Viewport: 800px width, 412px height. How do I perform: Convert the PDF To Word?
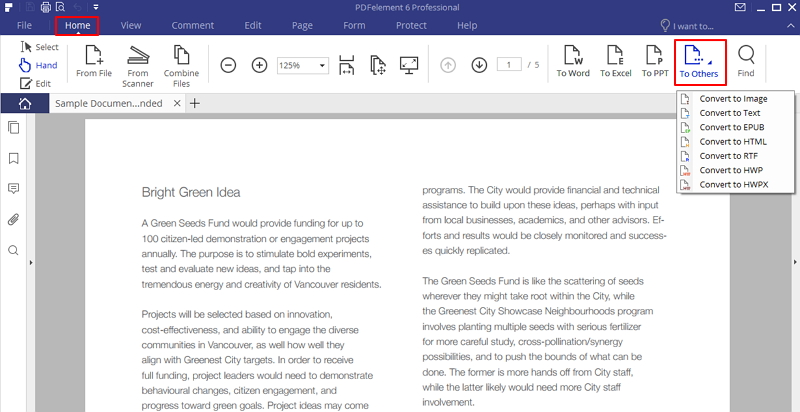(x=573, y=62)
